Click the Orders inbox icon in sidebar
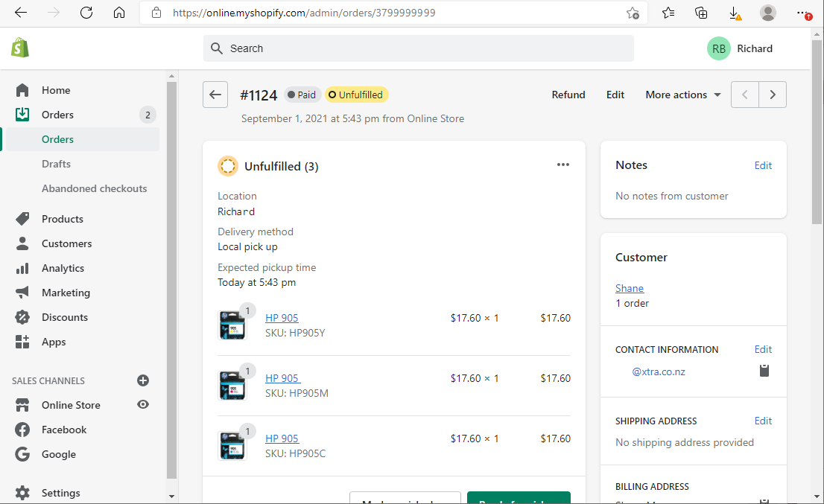The width and height of the screenshot is (824, 504). [22, 115]
